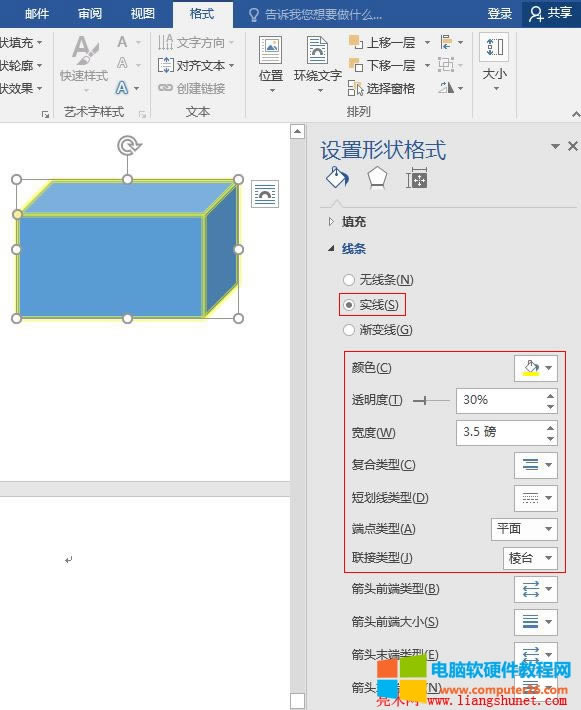Open Layout & Properties tab icon
This screenshot has height=710, width=581.
click(416, 178)
